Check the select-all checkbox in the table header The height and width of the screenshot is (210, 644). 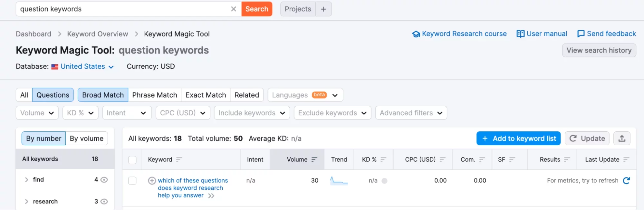132,160
